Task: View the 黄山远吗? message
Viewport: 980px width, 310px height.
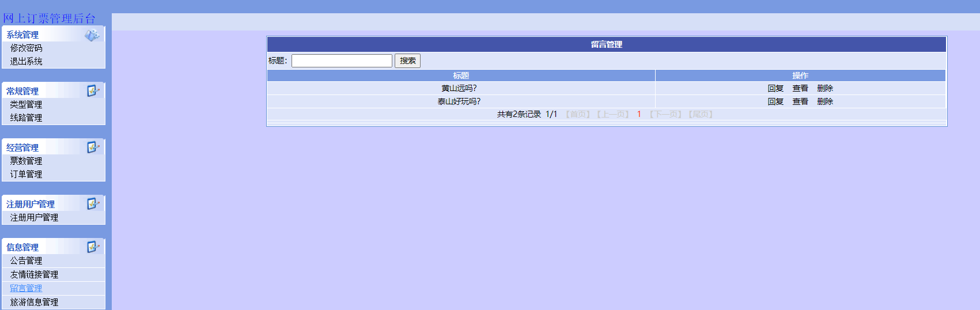Action: click(800, 88)
